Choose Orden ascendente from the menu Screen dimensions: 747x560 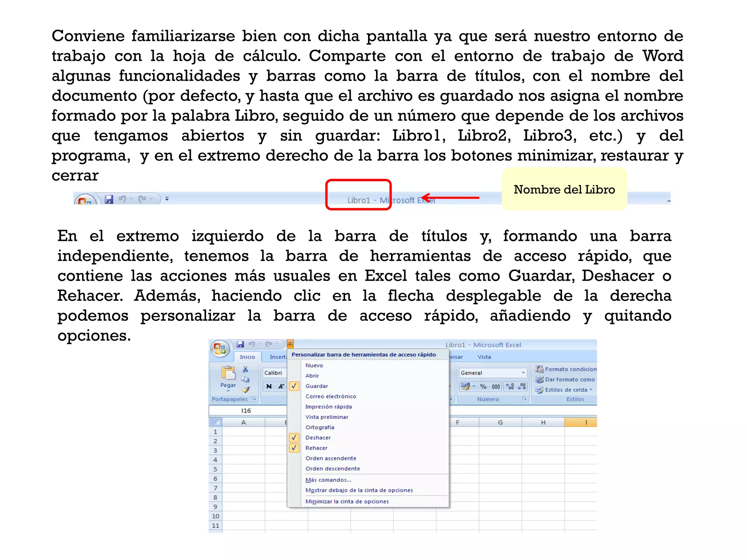tap(368, 458)
